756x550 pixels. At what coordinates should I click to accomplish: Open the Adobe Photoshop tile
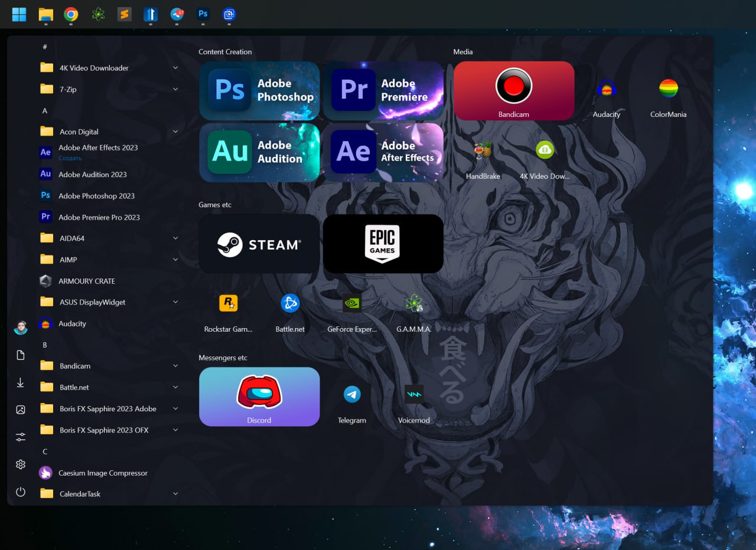tap(259, 90)
